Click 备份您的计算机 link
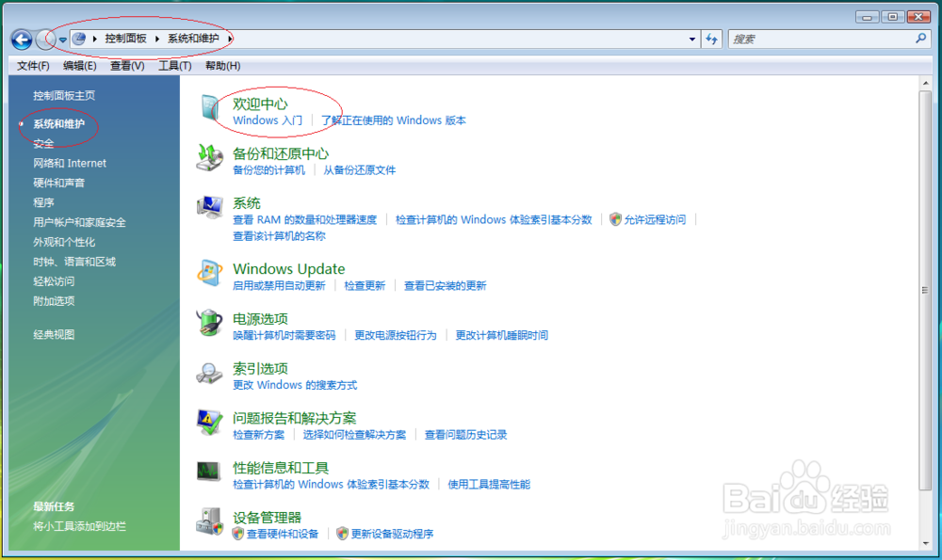This screenshot has width=942, height=560. click(x=268, y=170)
